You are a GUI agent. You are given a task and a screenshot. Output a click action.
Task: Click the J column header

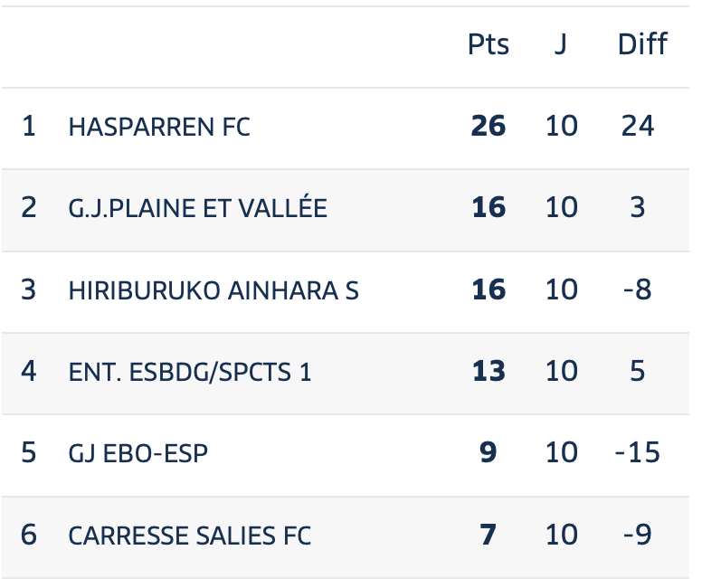click(x=561, y=44)
